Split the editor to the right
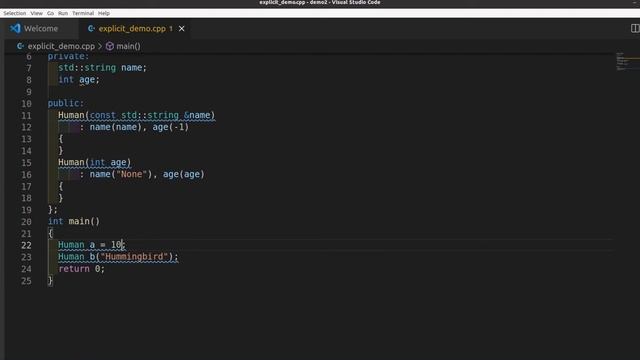Image resolution: width=640 pixels, height=360 pixels. [635, 28]
